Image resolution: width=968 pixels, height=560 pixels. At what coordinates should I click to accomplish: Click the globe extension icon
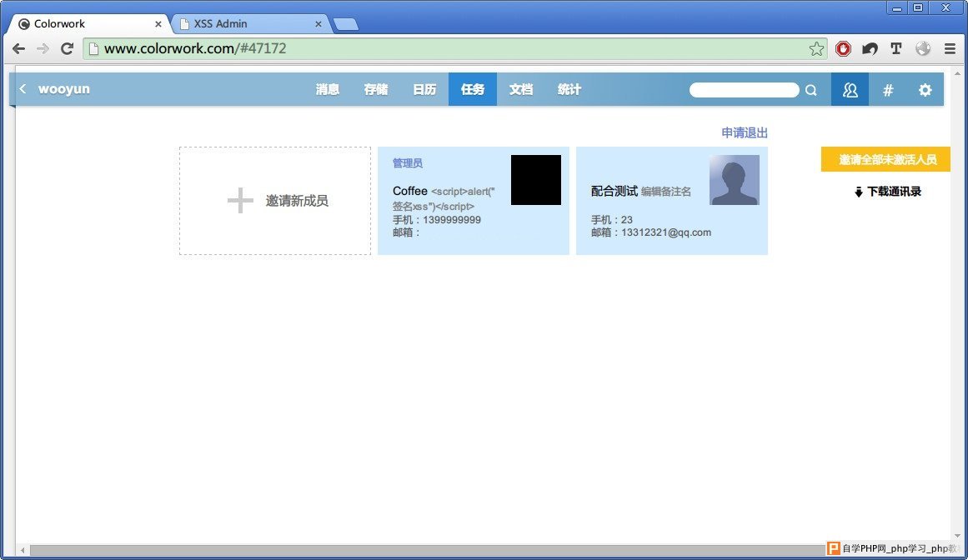[923, 48]
